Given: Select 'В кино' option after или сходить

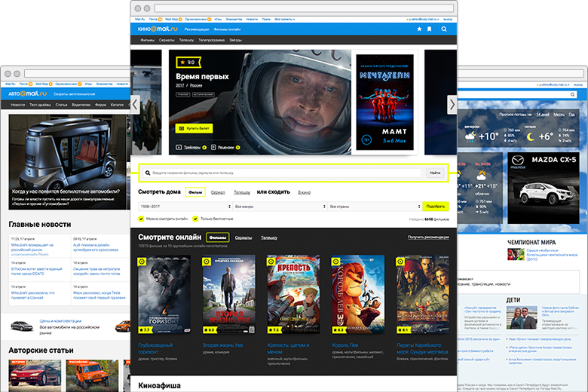Looking at the screenshot, I should pos(304,192).
